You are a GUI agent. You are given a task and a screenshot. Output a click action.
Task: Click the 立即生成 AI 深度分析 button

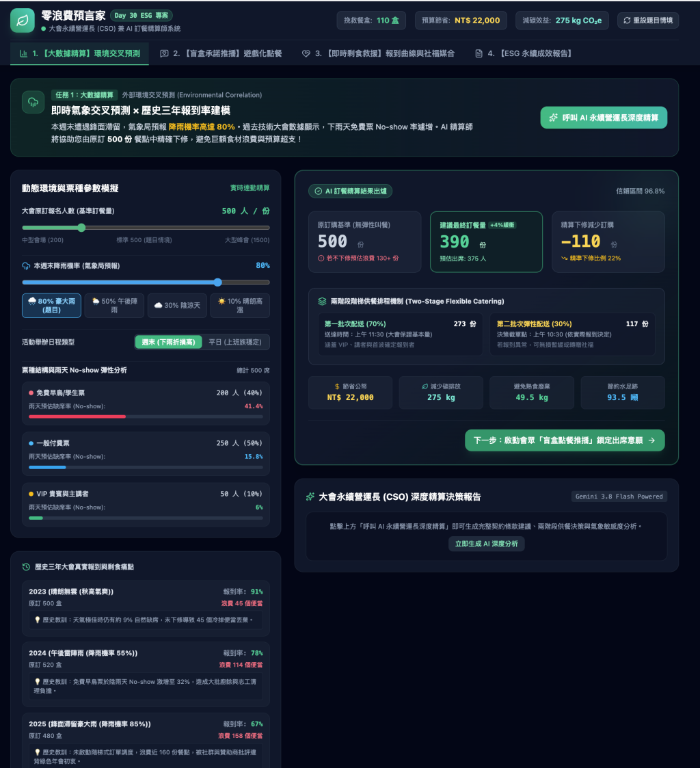(x=487, y=544)
